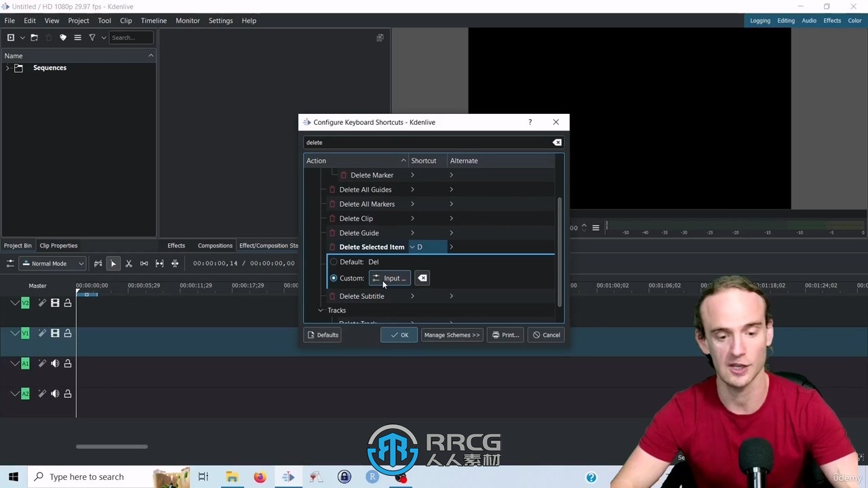Screen dimensions: 868x488
Task: Open the dropdown arrow beside Add Clip
Action: point(22,37)
